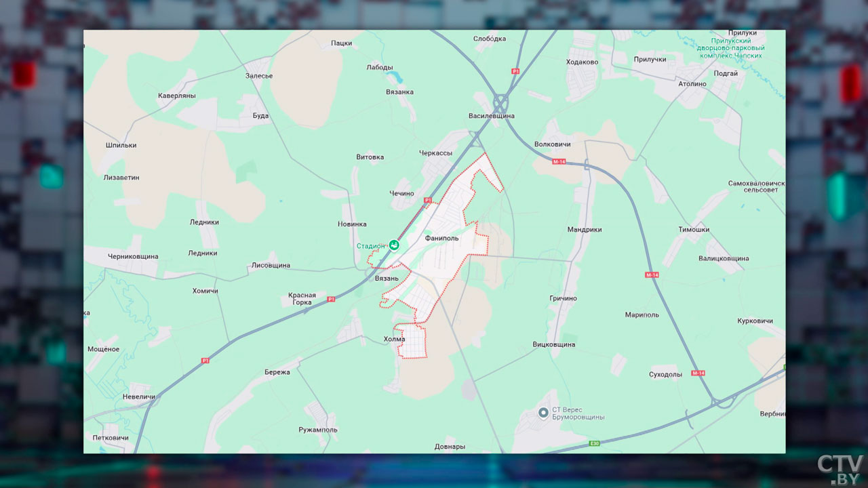Click the P1 shield near Чечино
Viewport: 868px width, 488px height.
[x=428, y=201]
